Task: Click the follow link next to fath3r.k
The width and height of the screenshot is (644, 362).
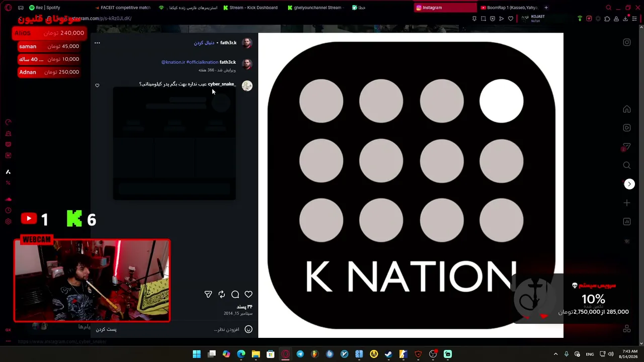Action: (204, 43)
